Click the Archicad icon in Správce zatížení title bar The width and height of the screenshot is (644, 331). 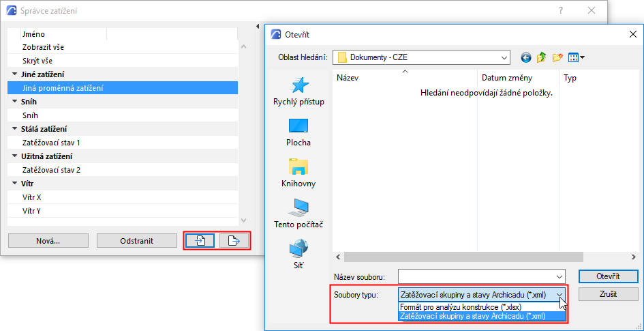[12, 11]
